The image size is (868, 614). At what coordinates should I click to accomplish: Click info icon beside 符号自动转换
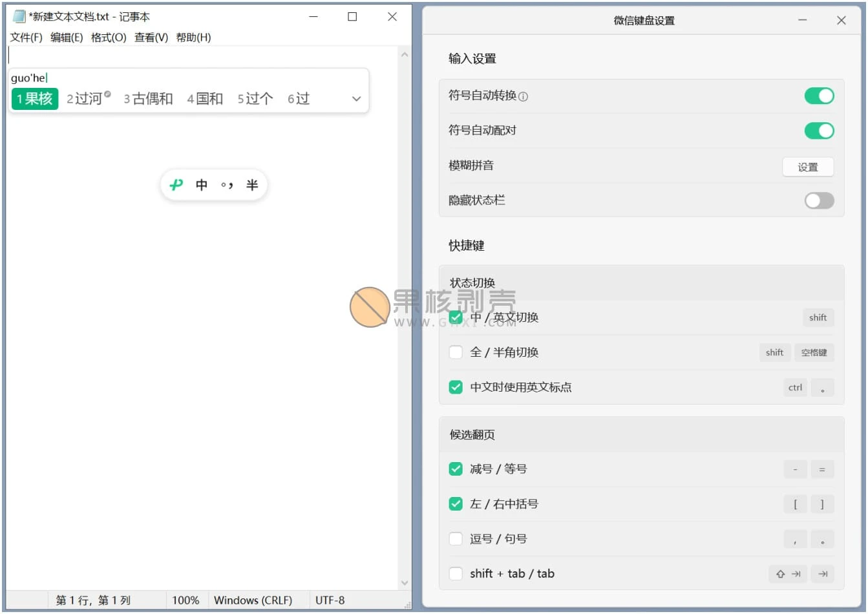(x=523, y=96)
